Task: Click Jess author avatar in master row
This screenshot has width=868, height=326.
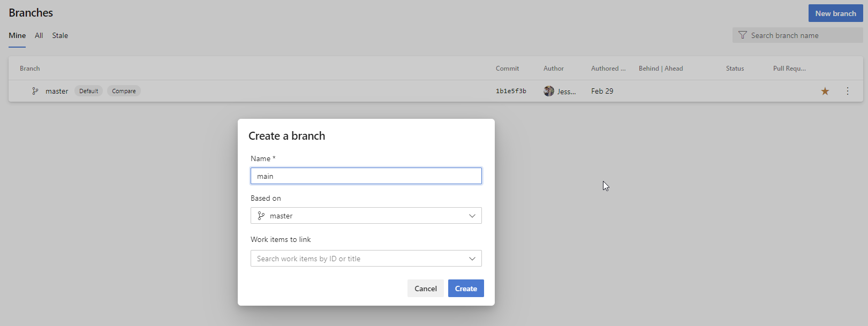Action: 549,91
